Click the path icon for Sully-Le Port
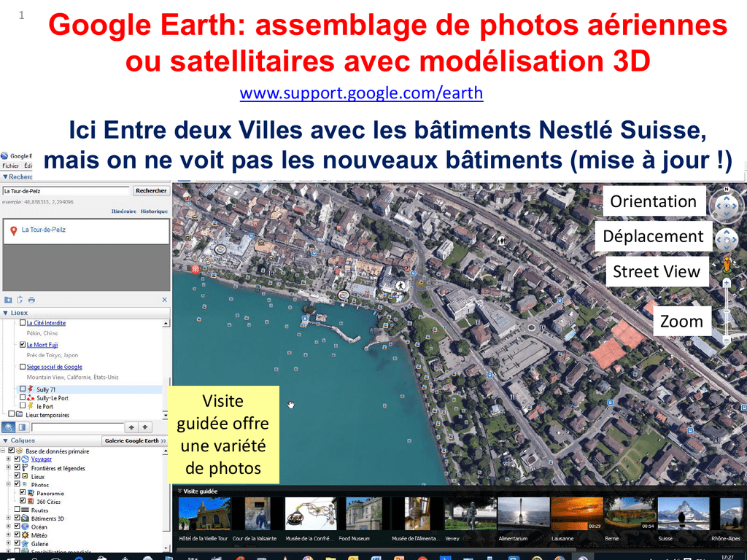 [31, 397]
